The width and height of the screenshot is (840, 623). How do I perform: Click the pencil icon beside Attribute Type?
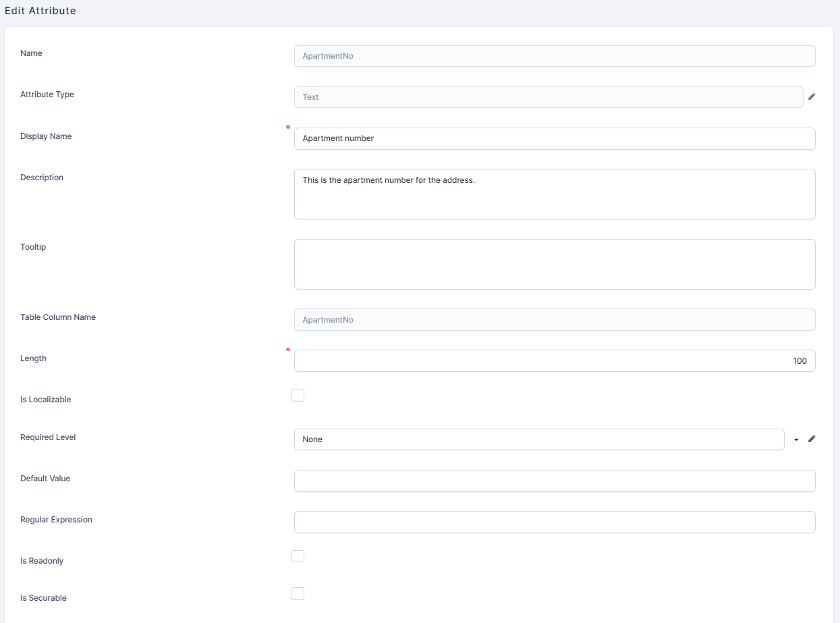(812, 97)
